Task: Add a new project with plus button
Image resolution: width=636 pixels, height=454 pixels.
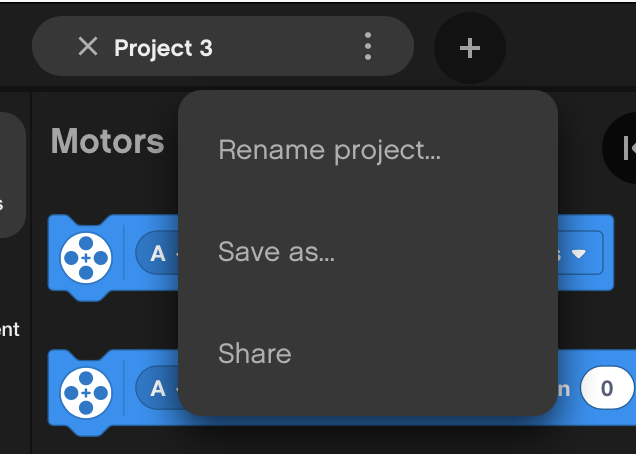Action: click(469, 48)
